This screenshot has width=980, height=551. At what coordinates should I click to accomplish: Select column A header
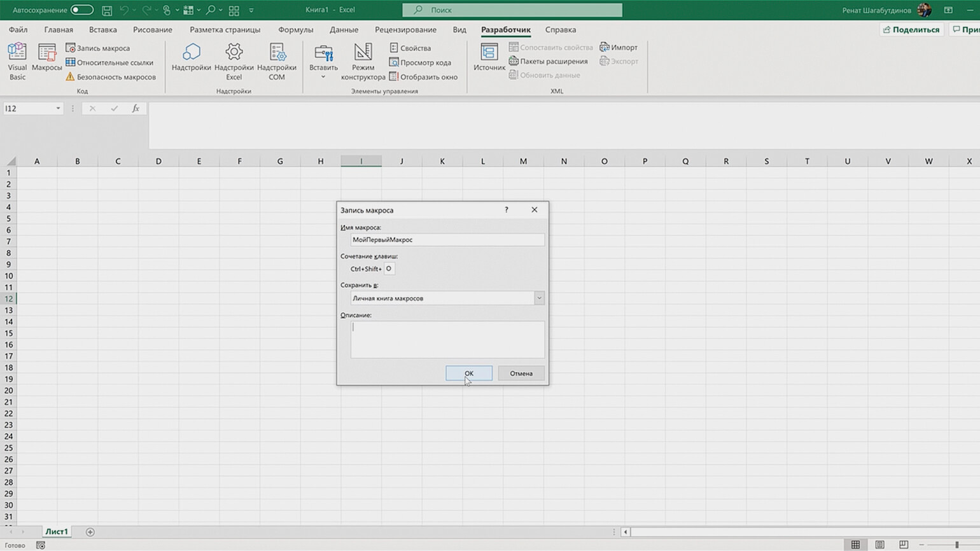[x=37, y=162]
